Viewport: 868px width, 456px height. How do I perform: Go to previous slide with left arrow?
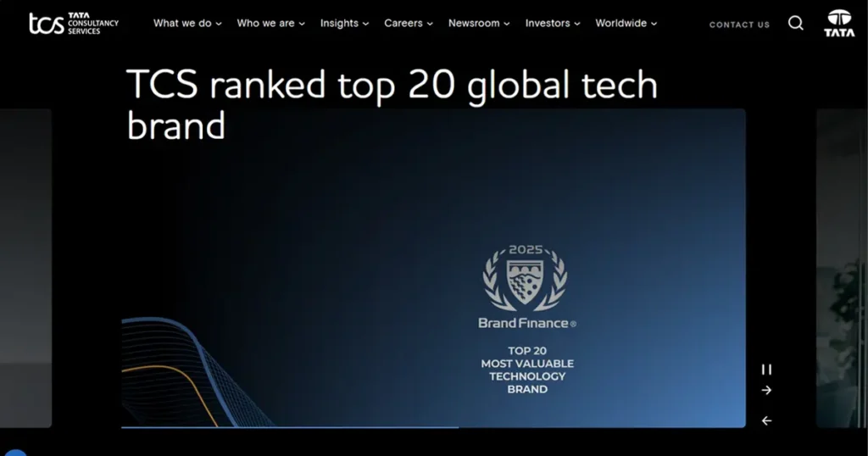click(766, 420)
